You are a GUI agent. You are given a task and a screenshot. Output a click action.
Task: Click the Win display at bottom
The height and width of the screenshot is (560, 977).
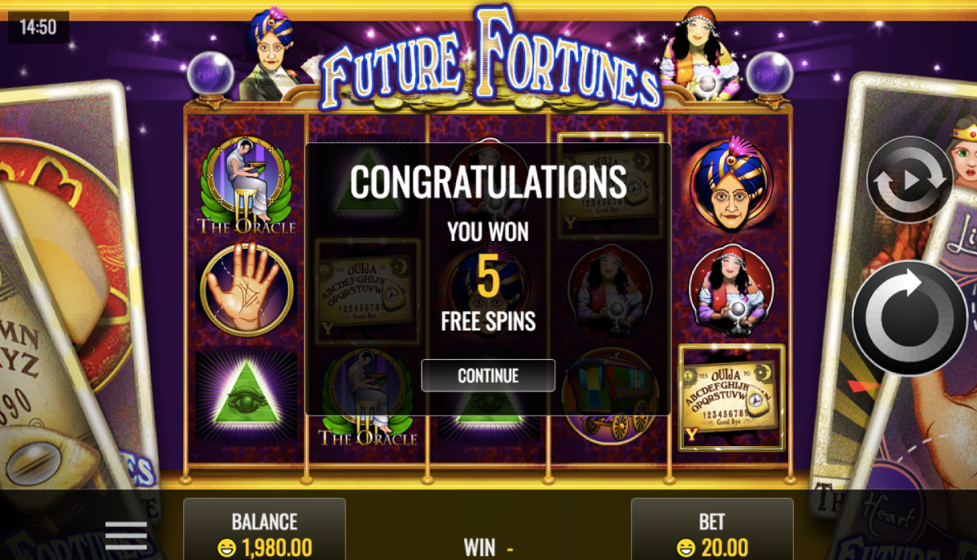point(488,547)
